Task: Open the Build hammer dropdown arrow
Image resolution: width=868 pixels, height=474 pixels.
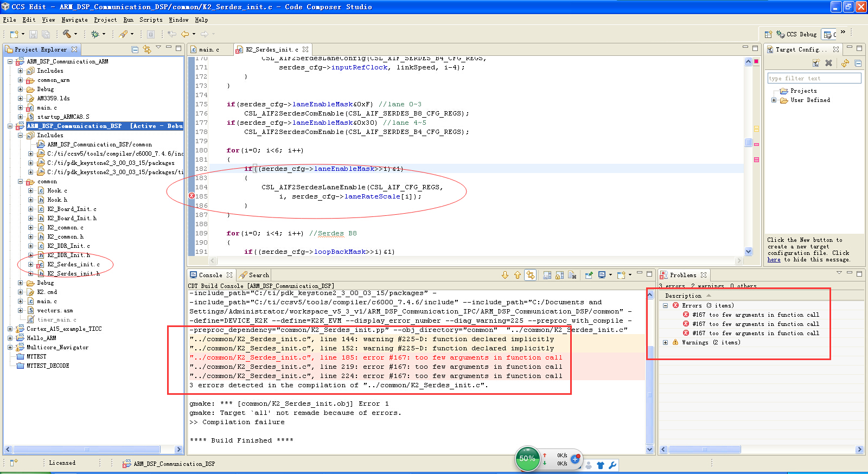Action: point(75,34)
